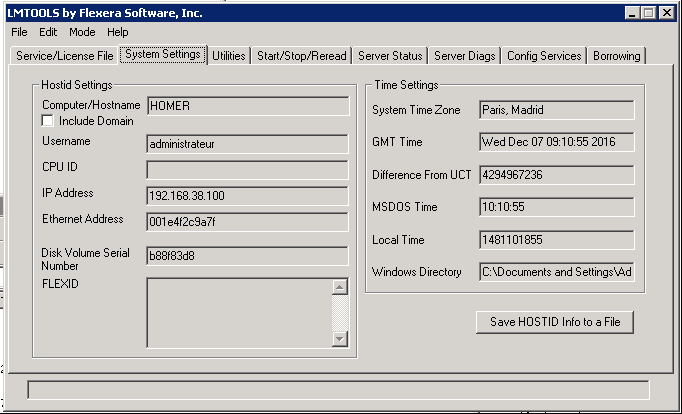
Task: Click the FLEXID scrollbar down arrow
Action: point(339,339)
